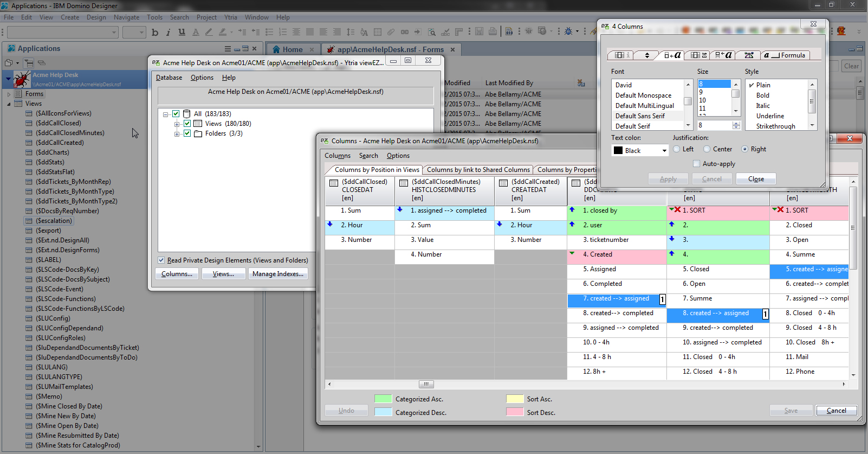
Task: Toggle bold in the main toolbar
Action: click(x=155, y=32)
